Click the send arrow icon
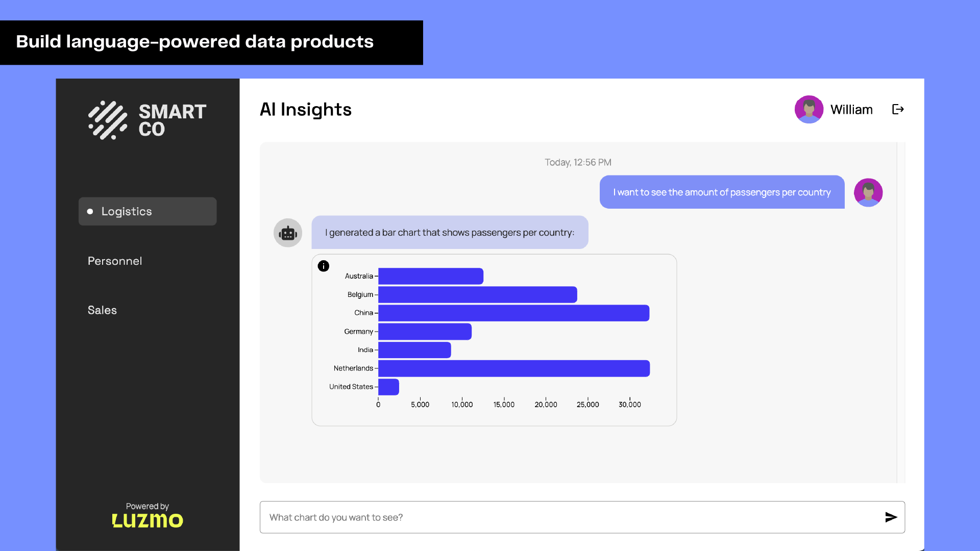The image size is (980, 551). click(891, 517)
